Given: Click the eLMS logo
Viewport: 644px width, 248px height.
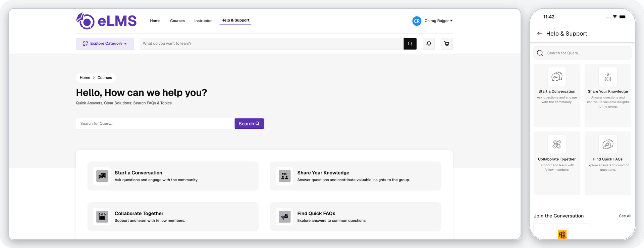Looking at the screenshot, I should (106, 21).
